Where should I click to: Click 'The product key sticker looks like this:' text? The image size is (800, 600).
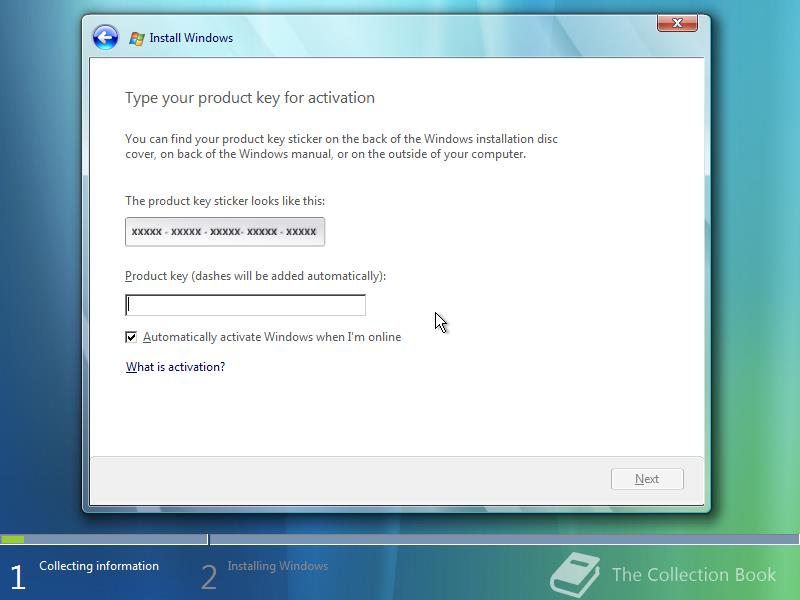pos(225,201)
